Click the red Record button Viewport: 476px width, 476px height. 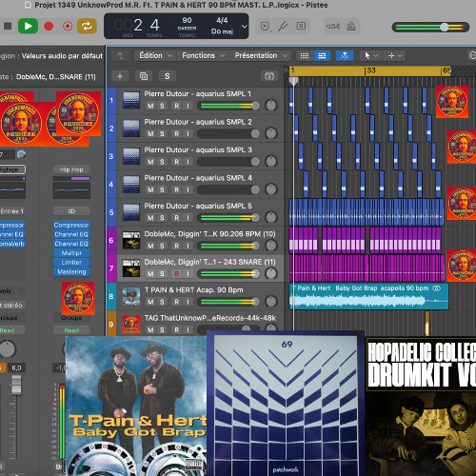(x=49, y=26)
